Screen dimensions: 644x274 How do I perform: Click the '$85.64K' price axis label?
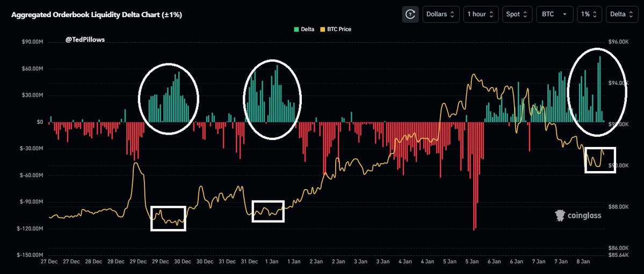[x=618, y=255]
